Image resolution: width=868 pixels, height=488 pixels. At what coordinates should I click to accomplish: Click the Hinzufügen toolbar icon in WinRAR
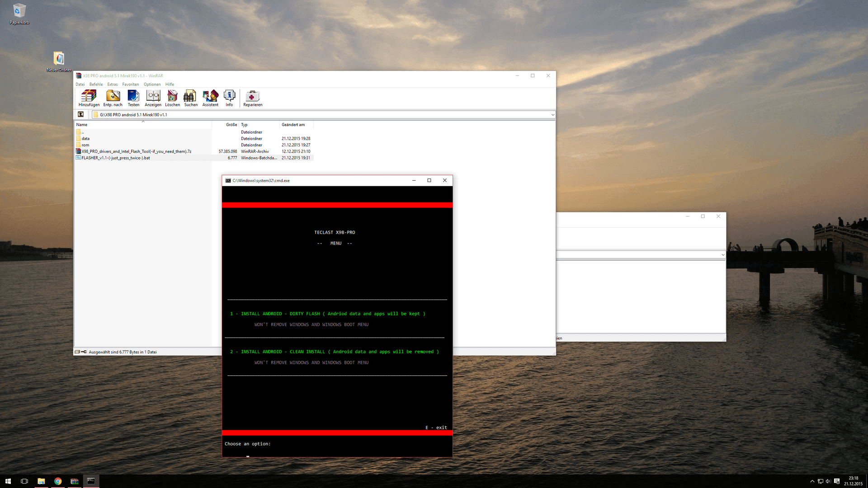89,98
